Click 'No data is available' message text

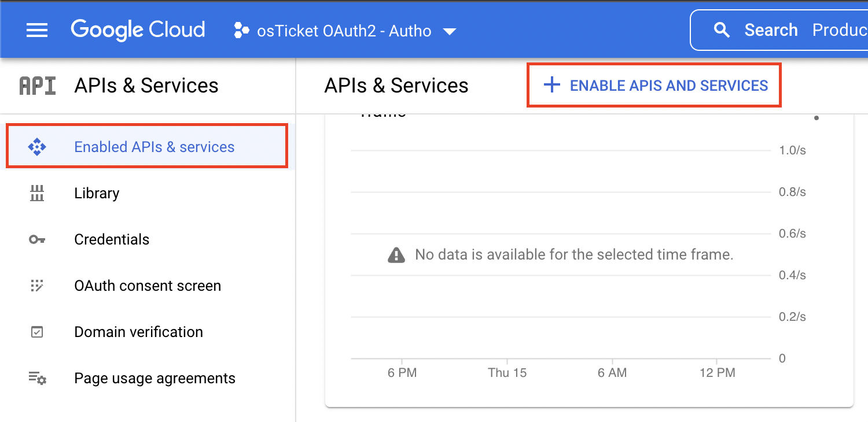point(575,254)
